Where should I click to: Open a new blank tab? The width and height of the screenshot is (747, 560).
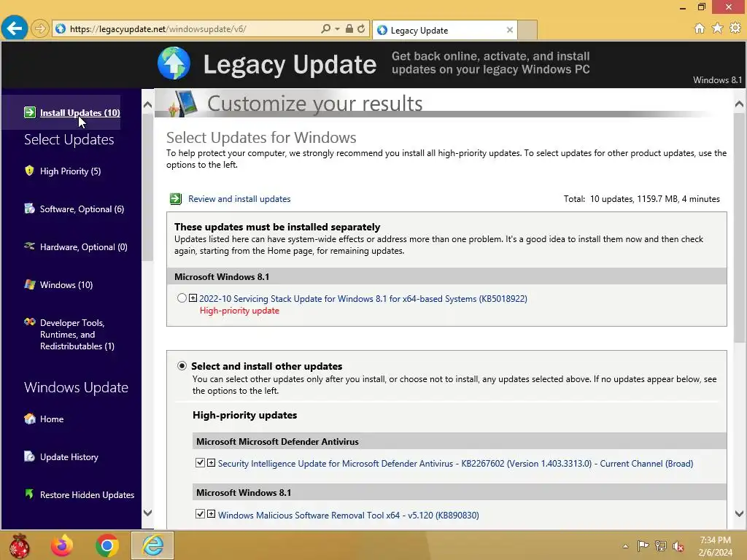tap(527, 30)
